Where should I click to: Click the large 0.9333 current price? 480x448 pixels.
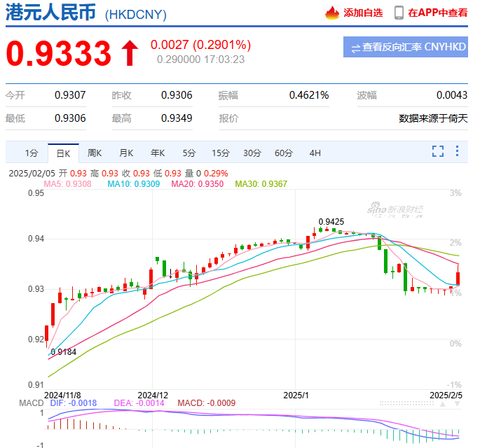pos(58,53)
